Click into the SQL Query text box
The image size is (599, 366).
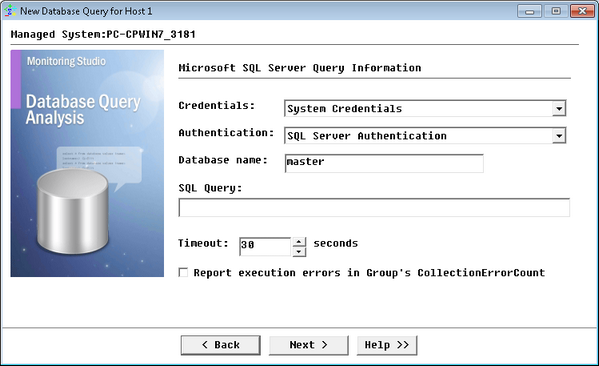click(374, 207)
